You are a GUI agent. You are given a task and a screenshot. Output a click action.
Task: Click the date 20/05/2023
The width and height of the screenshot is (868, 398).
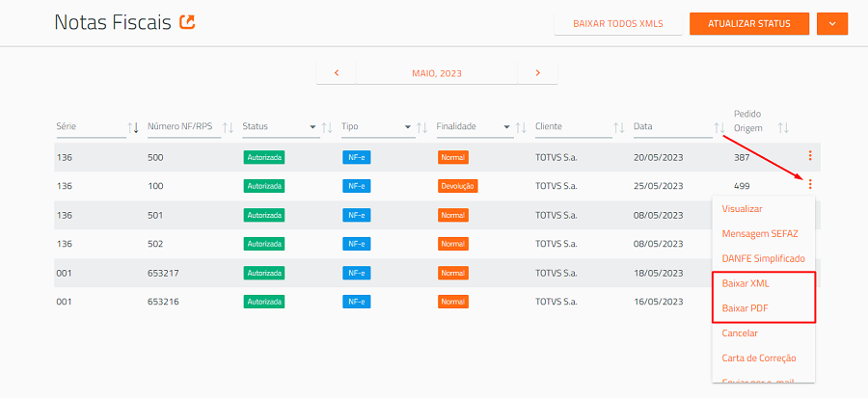(658, 157)
